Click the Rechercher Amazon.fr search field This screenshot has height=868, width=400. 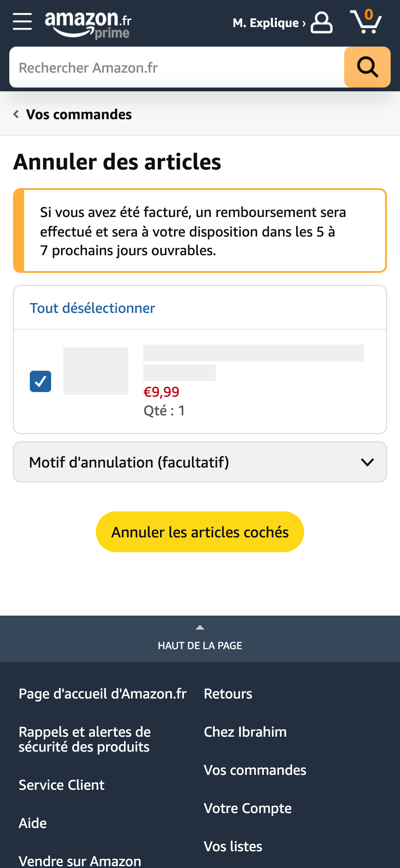[168, 67]
